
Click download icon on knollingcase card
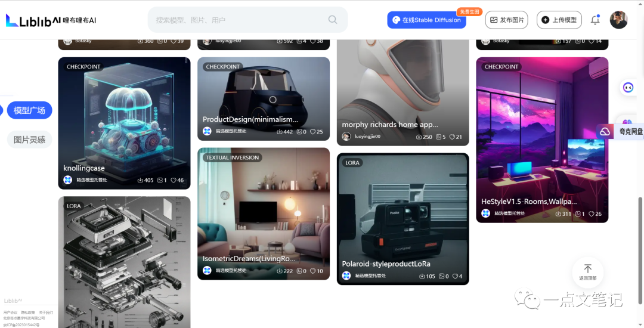point(140,180)
